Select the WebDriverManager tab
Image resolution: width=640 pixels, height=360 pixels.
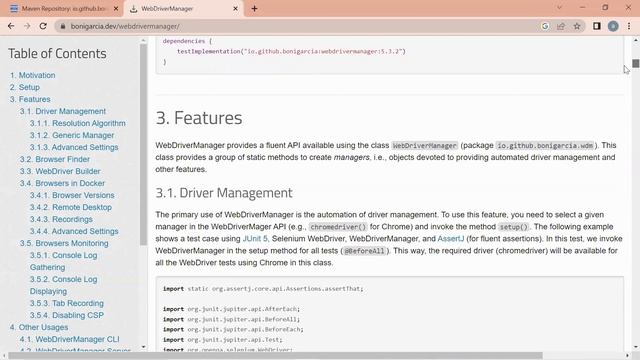click(x=184, y=8)
